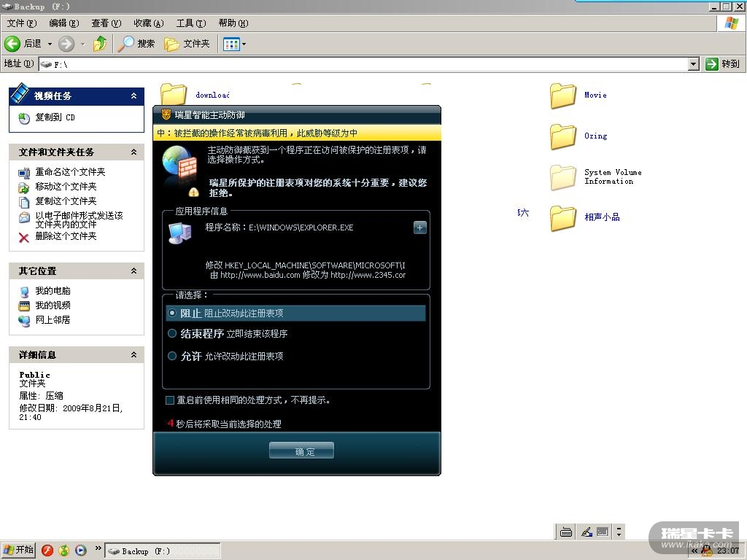Collapse the 其它位置 panel
This screenshot has height=560, width=747.
click(134, 271)
